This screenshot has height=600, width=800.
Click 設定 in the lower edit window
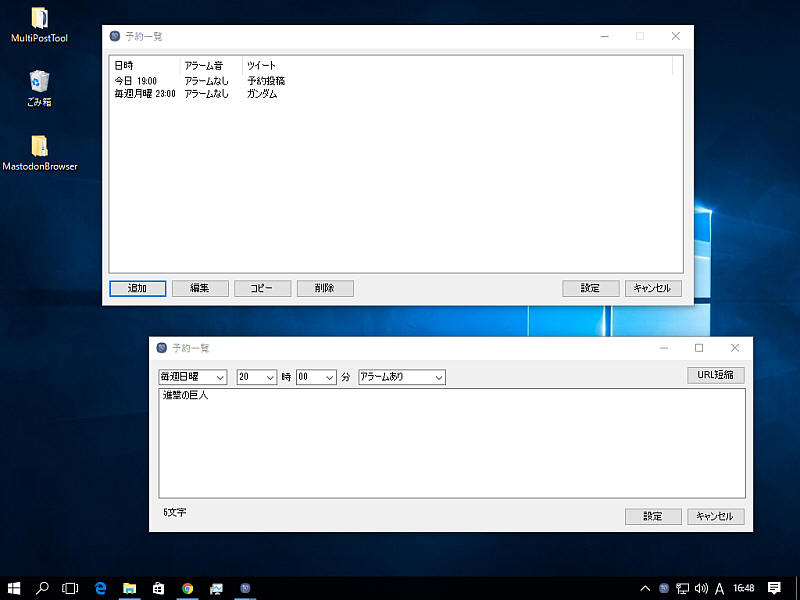pyautogui.click(x=653, y=516)
